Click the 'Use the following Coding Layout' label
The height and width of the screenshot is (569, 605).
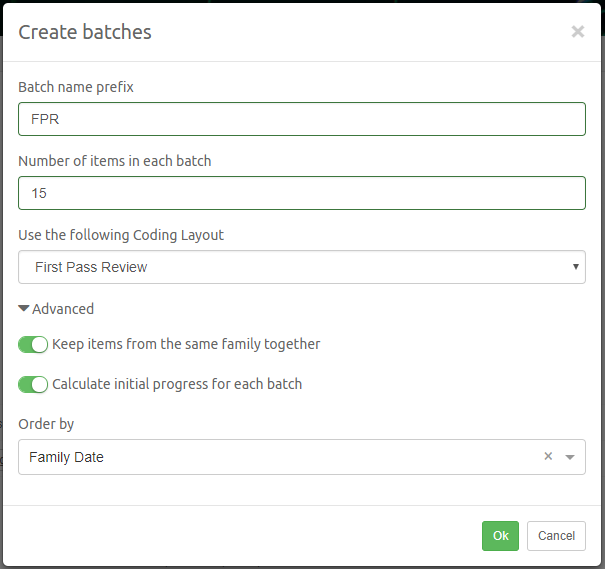pyautogui.click(x=121, y=235)
